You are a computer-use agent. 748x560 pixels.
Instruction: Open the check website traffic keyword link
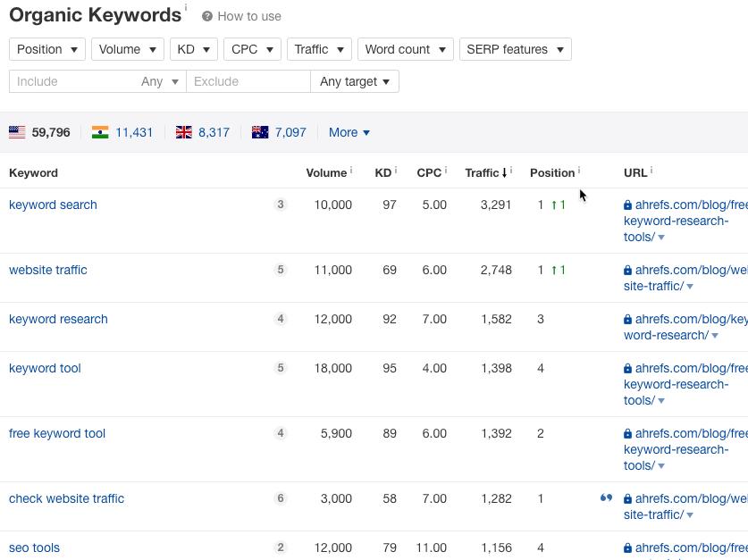[66, 498]
